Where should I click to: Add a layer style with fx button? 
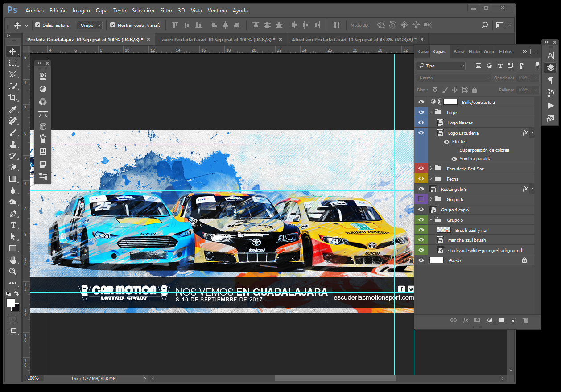point(466,320)
